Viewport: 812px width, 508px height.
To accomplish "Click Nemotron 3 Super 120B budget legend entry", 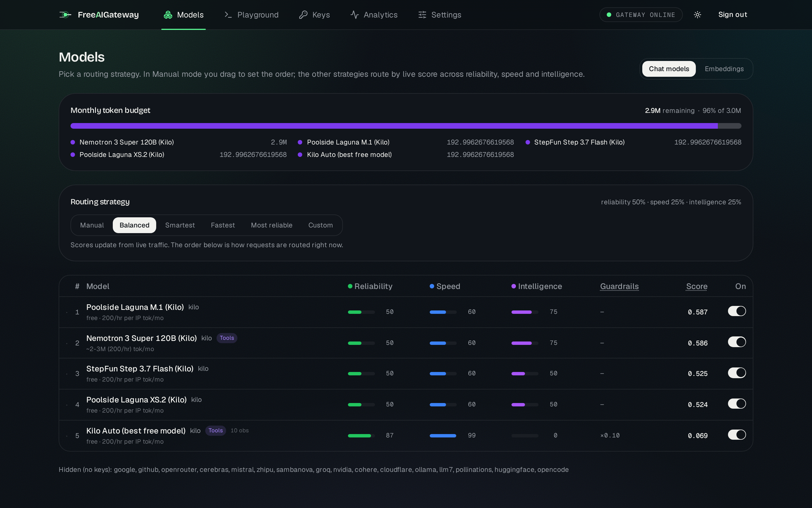I will [x=178, y=142].
